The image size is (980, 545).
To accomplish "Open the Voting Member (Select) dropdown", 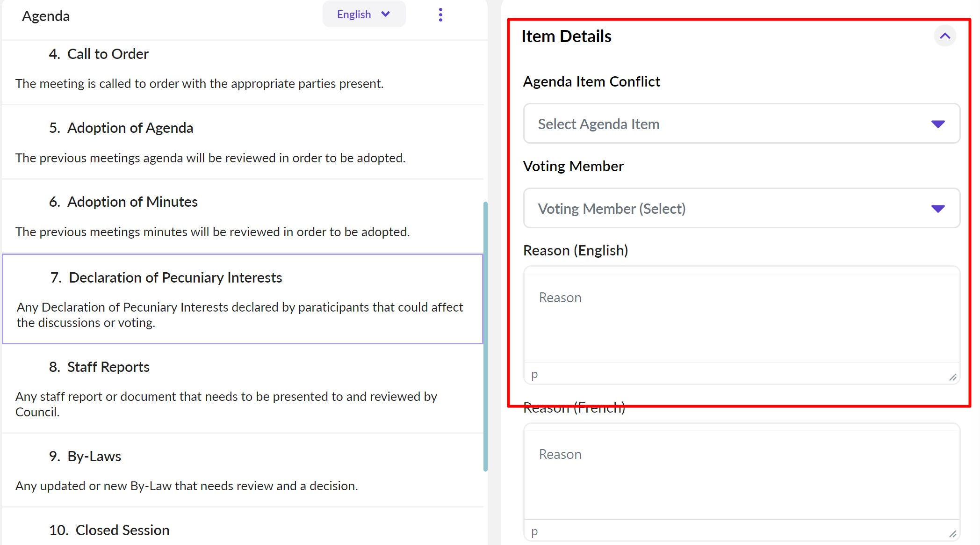I will click(x=741, y=209).
